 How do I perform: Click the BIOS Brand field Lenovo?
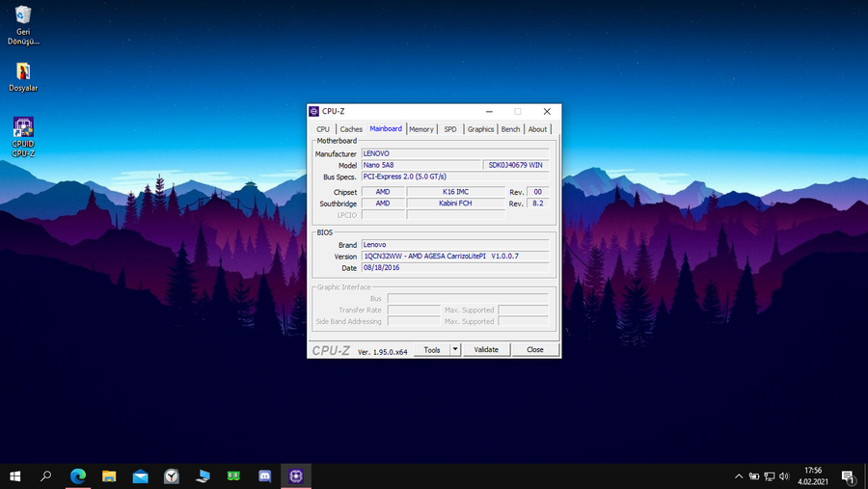pos(455,244)
